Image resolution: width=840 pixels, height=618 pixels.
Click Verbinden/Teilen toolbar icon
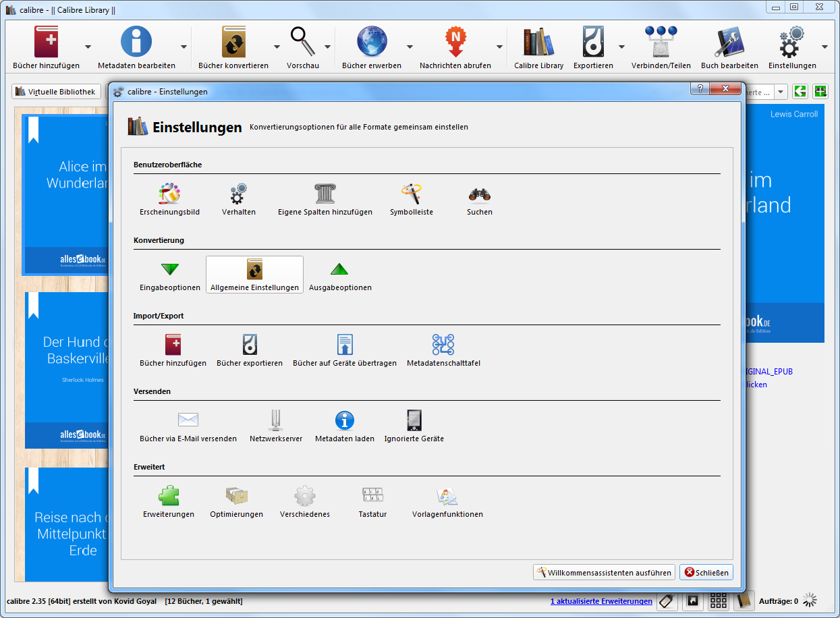click(661, 47)
